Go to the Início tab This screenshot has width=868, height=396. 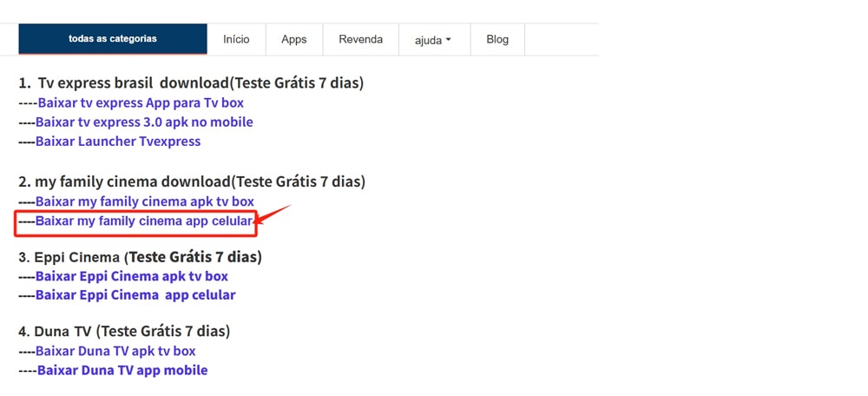[236, 39]
